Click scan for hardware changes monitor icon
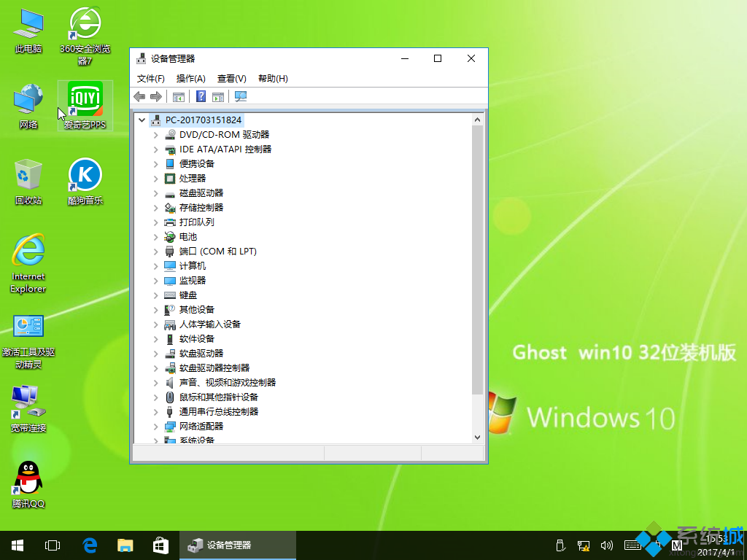747x560 pixels. [241, 97]
